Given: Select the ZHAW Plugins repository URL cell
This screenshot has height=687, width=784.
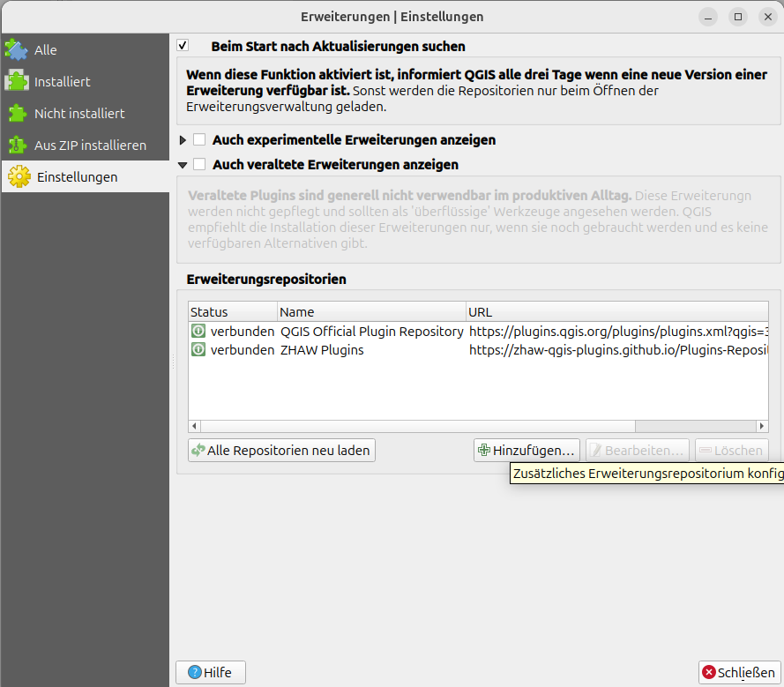Looking at the screenshot, I should [616, 349].
